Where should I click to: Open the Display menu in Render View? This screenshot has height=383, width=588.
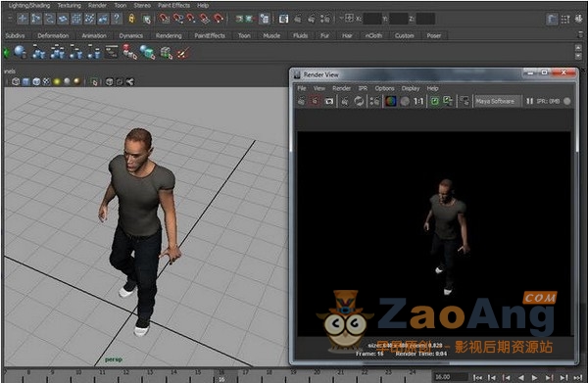point(411,88)
